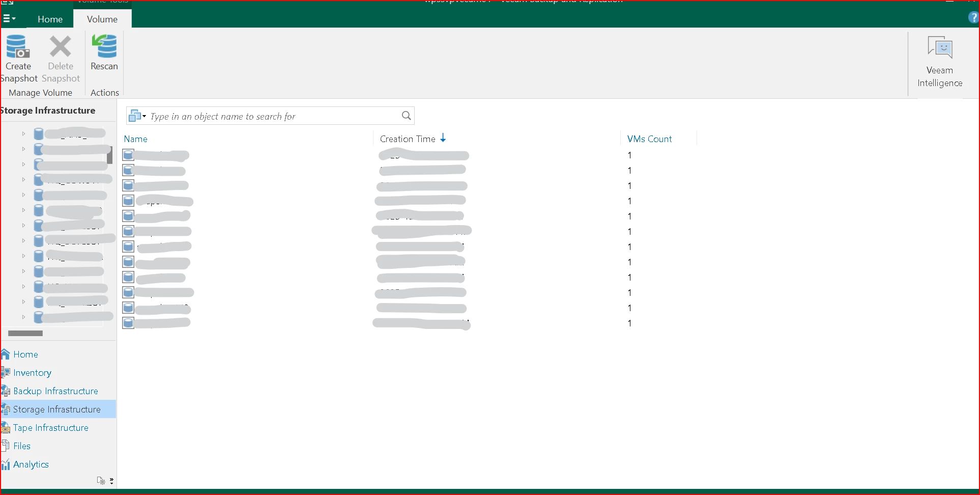Sort by Creation Time column header
Viewport: 980px width, 495px height.
click(408, 139)
